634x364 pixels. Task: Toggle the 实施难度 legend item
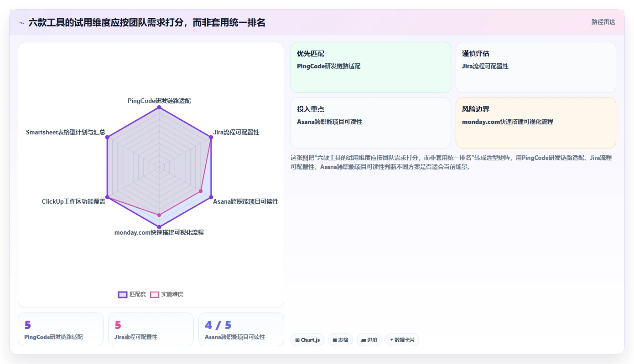(x=167, y=294)
